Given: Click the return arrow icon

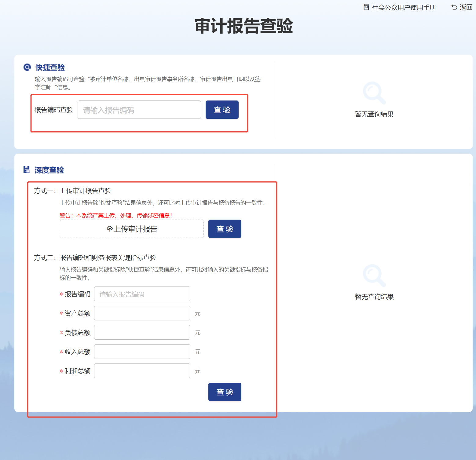Looking at the screenshot, I should [x=454, y=7].
